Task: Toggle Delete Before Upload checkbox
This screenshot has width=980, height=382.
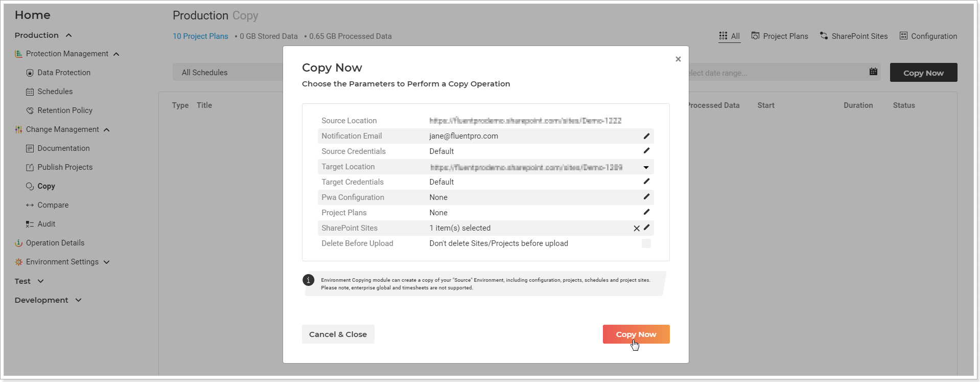Action: (x=646, y=243)
